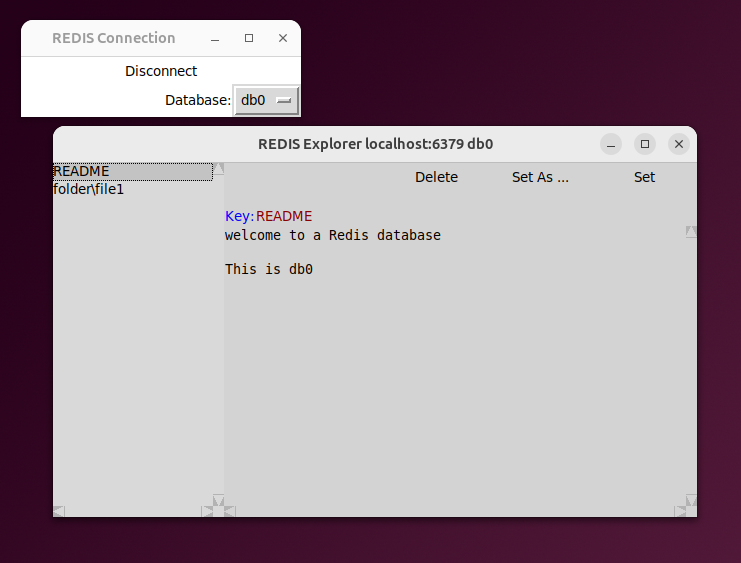Select the README key in list

132,172
